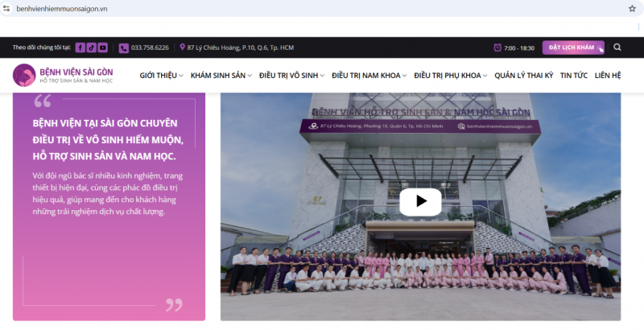Open the ĐIỀU TRỊ PHỤ KHOA menu
The height and width of the screenshot is (330, 644).
(448, 76)
